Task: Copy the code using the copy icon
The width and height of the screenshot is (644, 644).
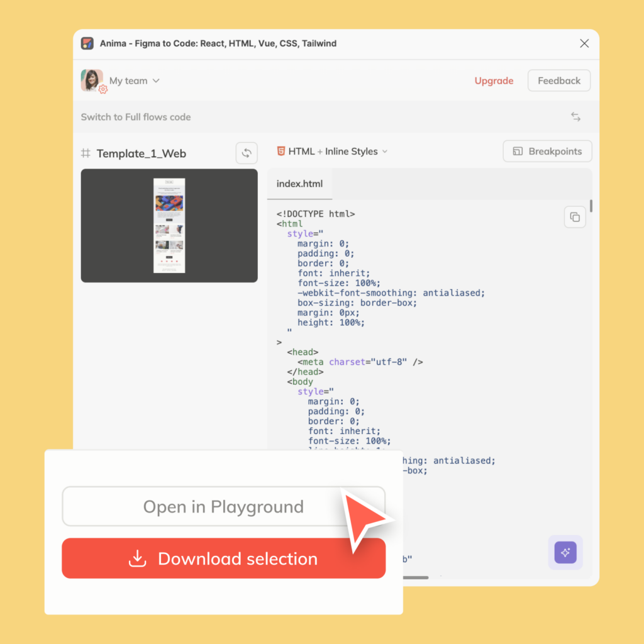Action: coord(574,216)
